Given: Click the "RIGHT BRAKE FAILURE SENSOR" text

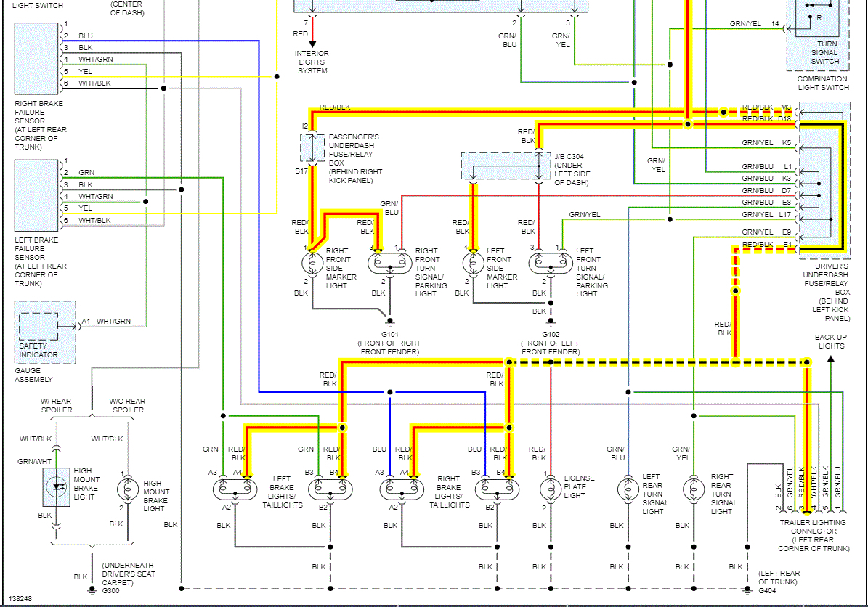Looking at the screenshot, I should pos(38,113).
